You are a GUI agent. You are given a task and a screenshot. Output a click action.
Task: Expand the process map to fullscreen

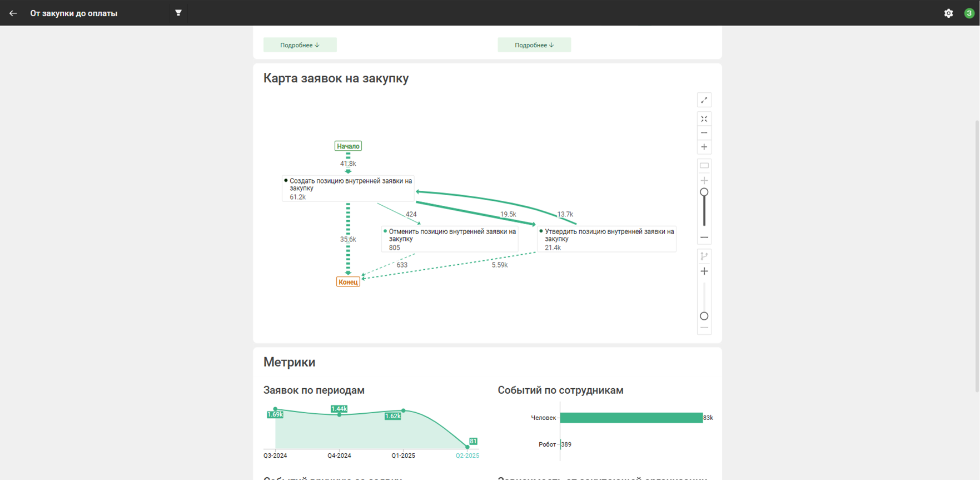pos(704,100)
